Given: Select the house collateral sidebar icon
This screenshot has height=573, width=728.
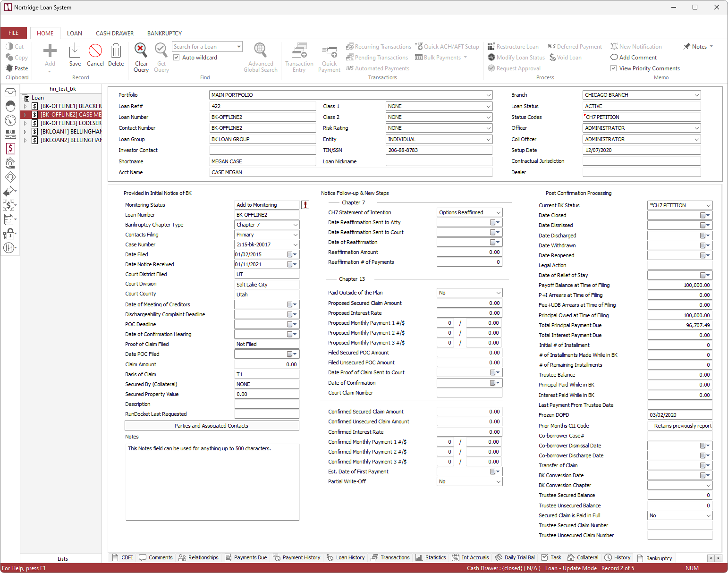Looking at the screenshot, I should click(x=10, y=163).
